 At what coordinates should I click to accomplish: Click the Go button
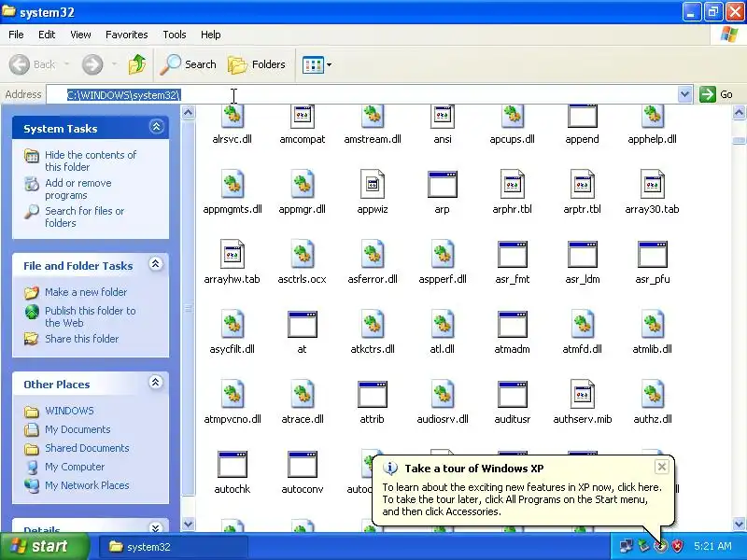pos(716,94)
